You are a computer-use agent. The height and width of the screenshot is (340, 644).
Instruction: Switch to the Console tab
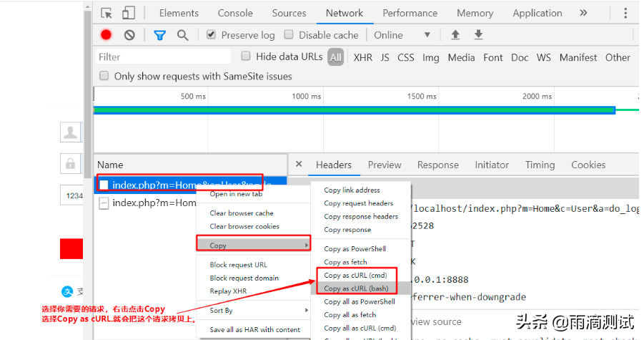pos(235,13)
